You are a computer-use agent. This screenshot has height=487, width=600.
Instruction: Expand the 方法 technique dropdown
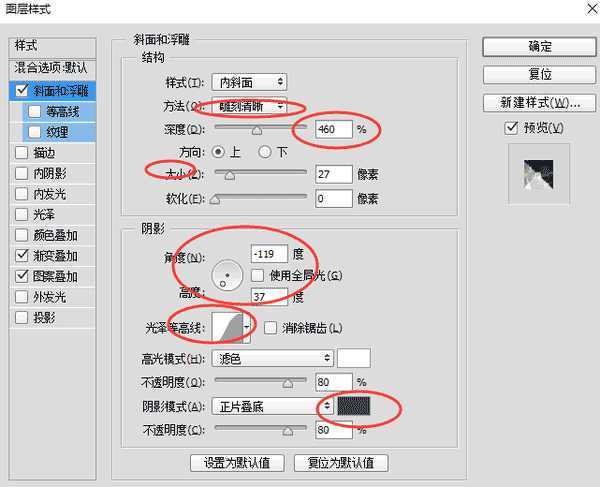(x=249, y=106)
